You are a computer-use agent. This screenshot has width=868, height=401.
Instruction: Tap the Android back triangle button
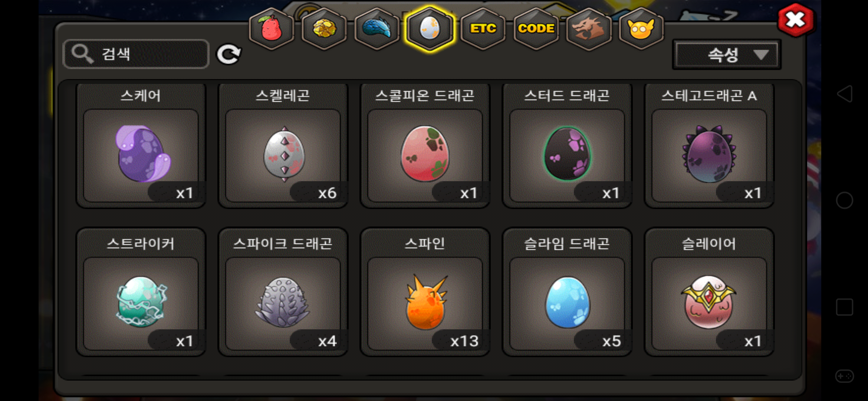845,94
